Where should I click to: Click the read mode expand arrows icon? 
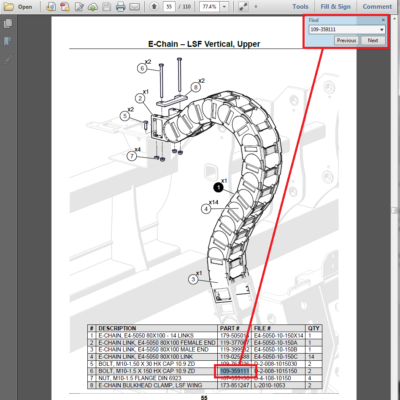243,6
